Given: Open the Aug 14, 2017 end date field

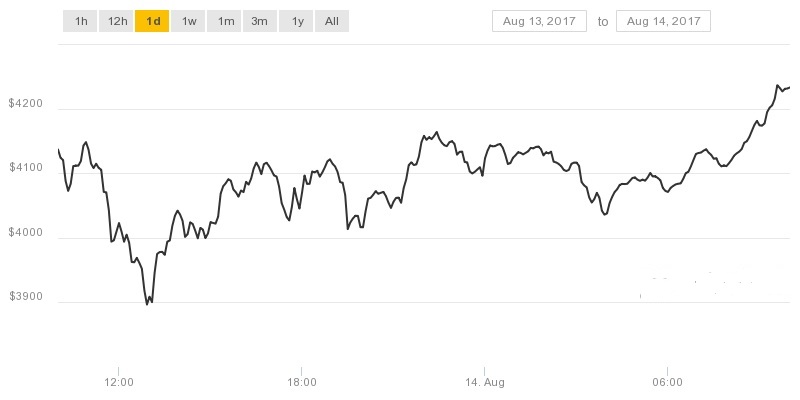Looking at the screenshot, I should coord(663,21).
